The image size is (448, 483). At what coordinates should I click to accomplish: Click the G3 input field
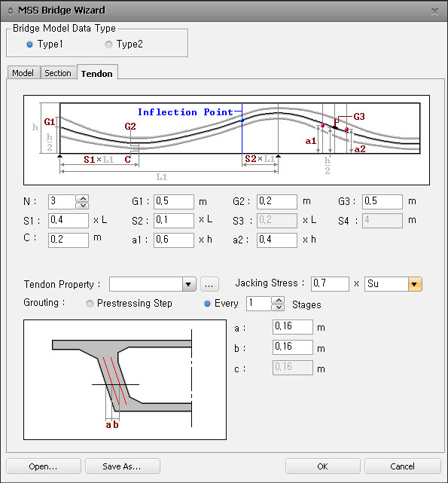(x=382, y=201)
